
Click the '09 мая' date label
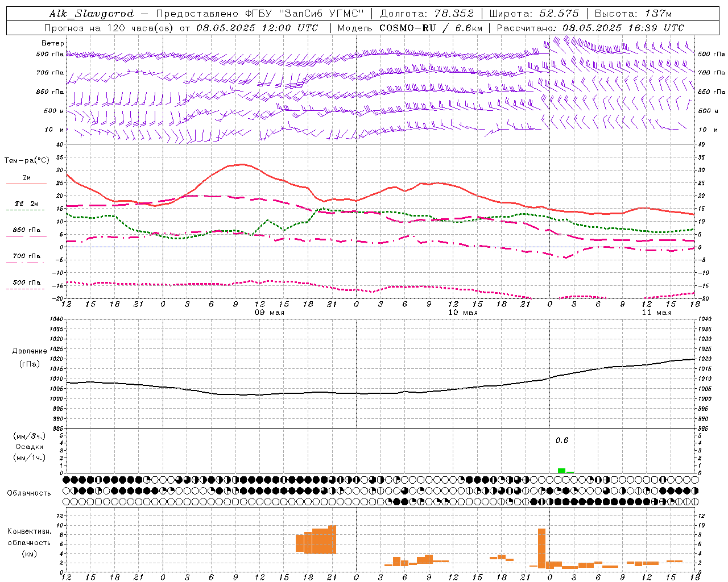pyautogui.click(x=270, y=313)
